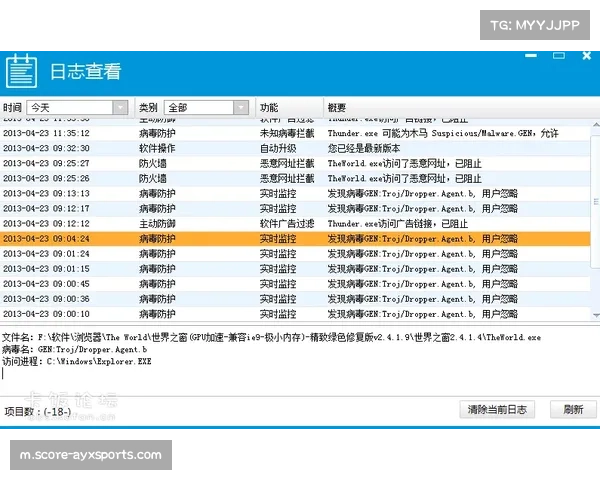This screenshot has width=600, height=480.
Task: Select the 11:35:12 unknown virus interception row
Action: [x=300, y=133]
